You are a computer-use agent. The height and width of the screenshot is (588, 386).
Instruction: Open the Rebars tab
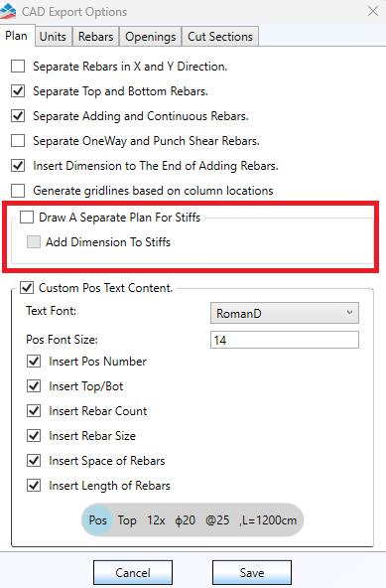tap(95, 37)
